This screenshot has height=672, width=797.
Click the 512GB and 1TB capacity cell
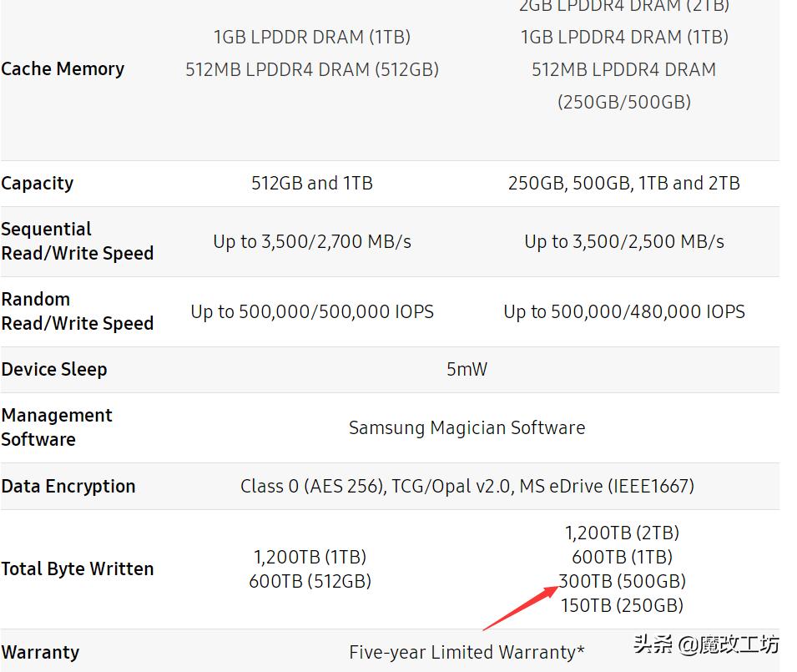tap(312, 184)
